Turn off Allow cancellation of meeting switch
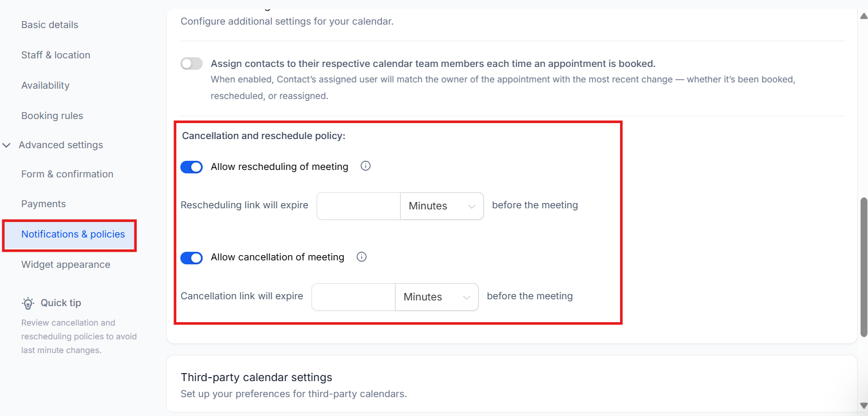The height and width of the screenshot is (416, 868). pos(191,257)
